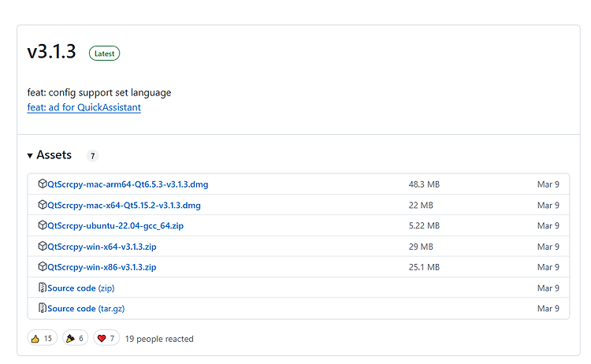Download QtScrcpy-win-x64-v3.1.3.zip file
This screenshot has height=364, width=591.
pos(102,247)
